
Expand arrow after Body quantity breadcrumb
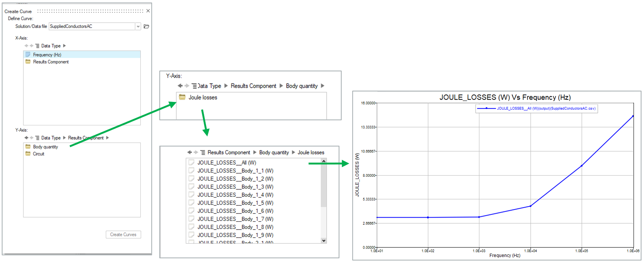point(323,86)
